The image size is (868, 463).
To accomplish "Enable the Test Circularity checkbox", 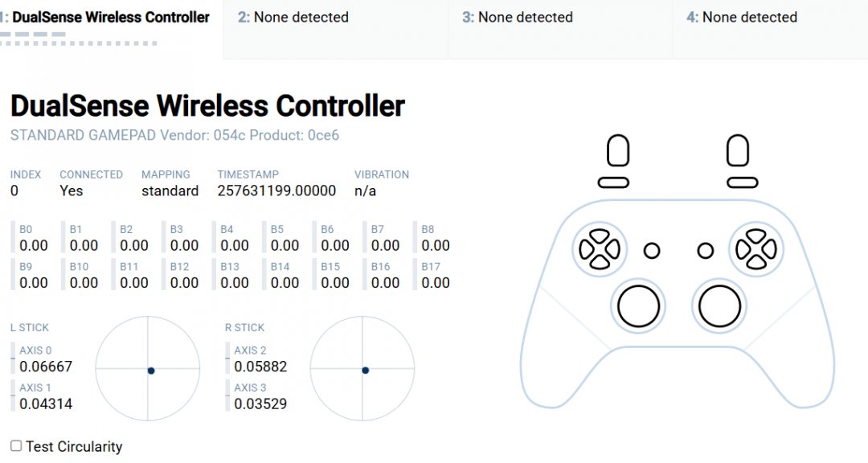I will click(16, 446).
